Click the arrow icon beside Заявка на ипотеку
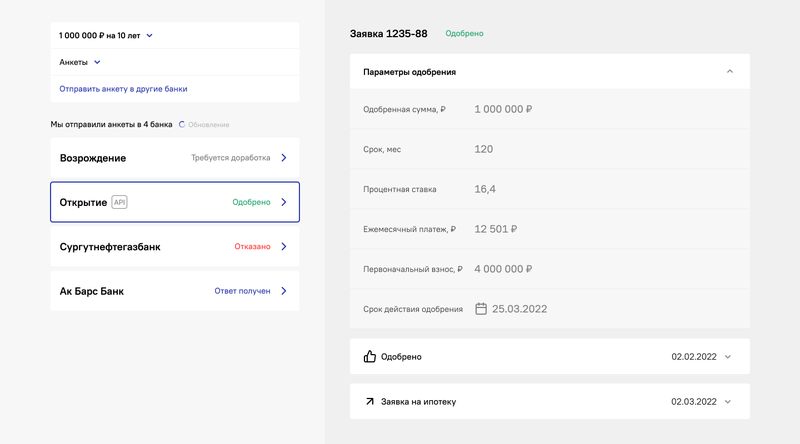This screenshot has height=444, width=800. [x=370, y=401]
